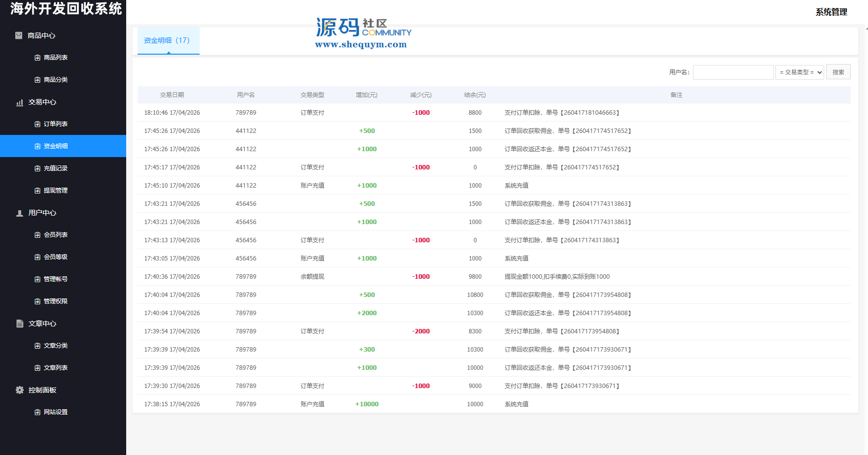Click the icon beside 网站设置
868x455 pixels.
tap(37, 412)
